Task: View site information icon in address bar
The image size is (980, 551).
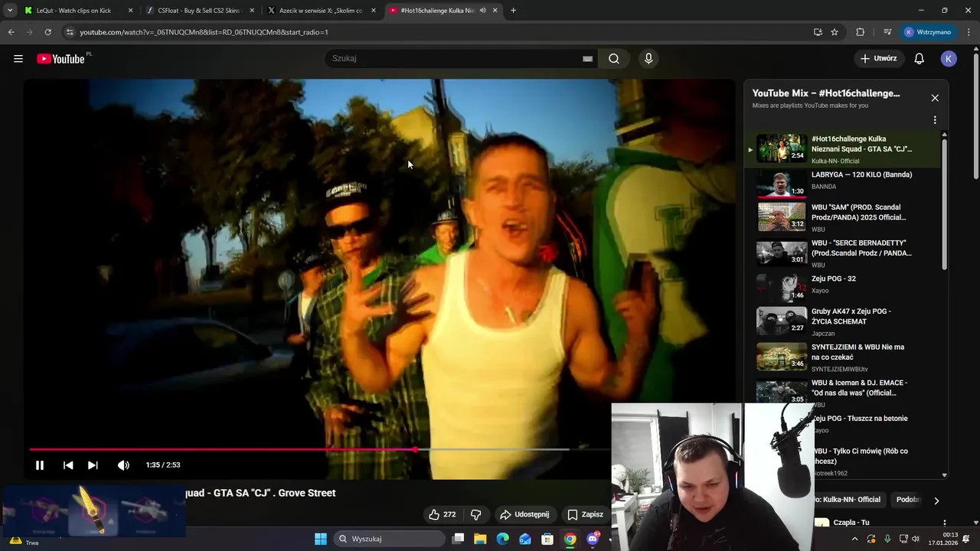Action: [70, 32]
